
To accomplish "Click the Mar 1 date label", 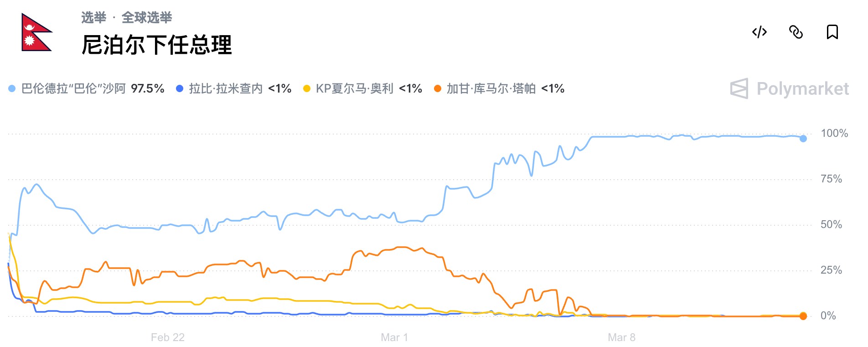I will coord(394,337).
